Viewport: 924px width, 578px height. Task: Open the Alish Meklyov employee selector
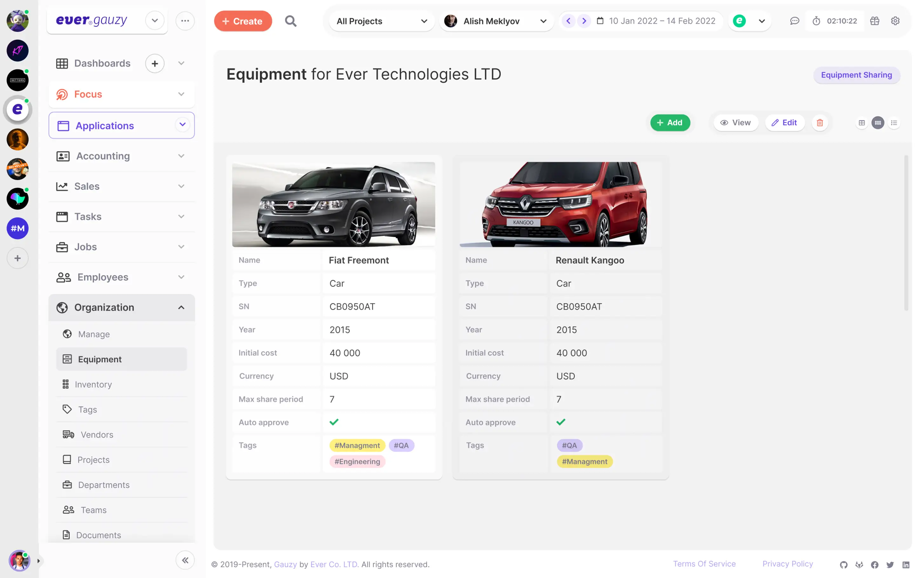point(496,21)
